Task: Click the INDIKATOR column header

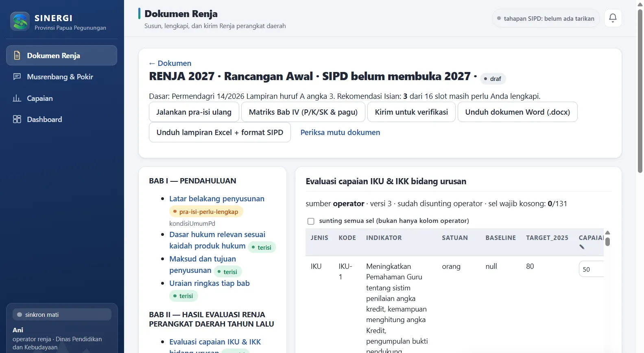Action: (x=384, y=238)
